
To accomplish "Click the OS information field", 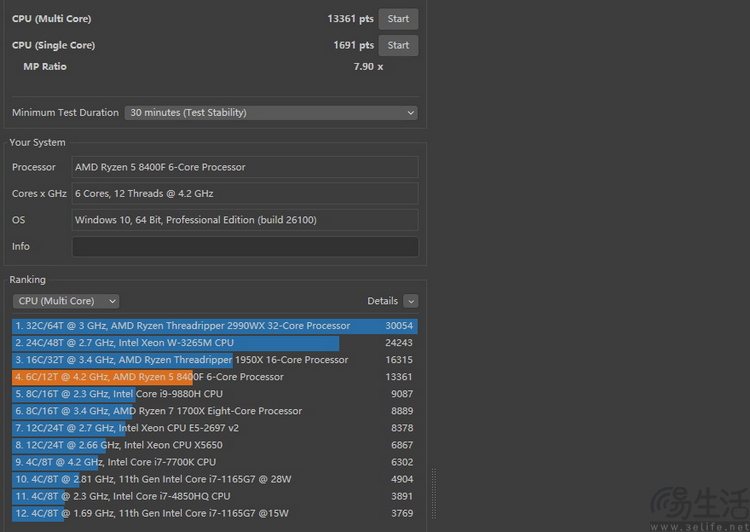I will pos(245,220).
